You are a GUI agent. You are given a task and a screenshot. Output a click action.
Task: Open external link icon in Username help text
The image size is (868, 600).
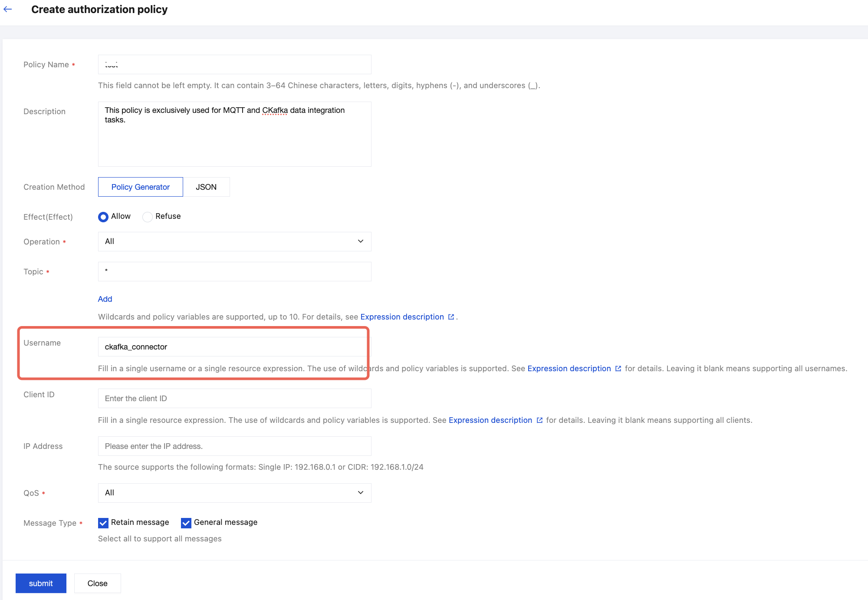pos(618,369)
